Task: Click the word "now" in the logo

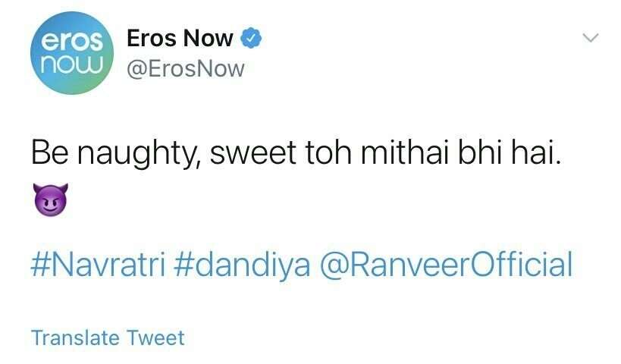Action: 72,64
